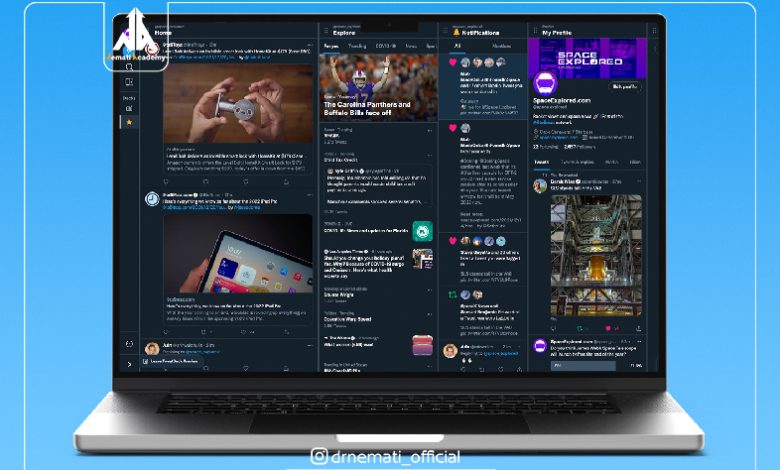Open the My Profile column options icon
The height and width of the screenshot is (470, 780).
tap(654, 31)
